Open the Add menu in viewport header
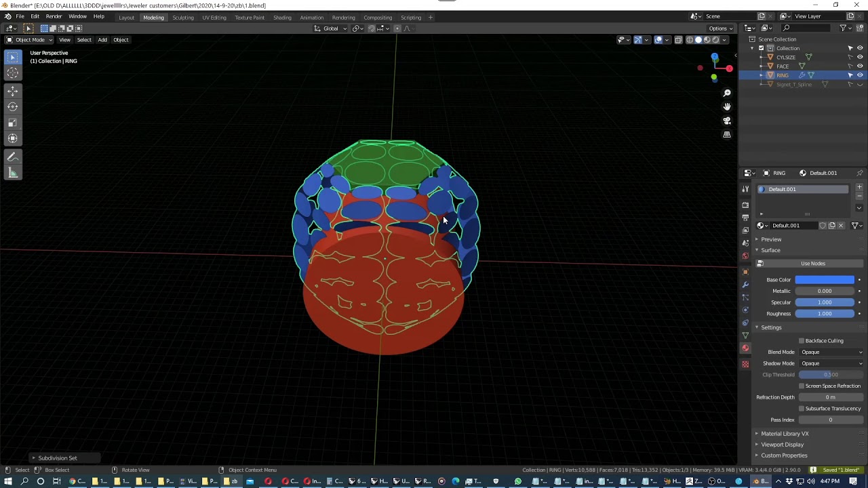Image resolution: width=868 pixels, height=488 pixels. click(x=102, y=39)
